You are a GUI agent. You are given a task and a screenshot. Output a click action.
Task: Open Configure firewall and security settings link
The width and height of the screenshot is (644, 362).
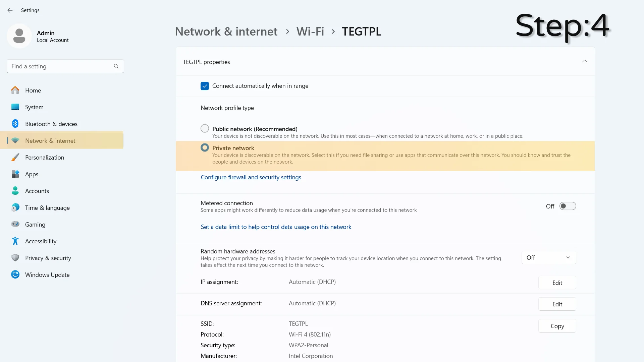(x=251, y=177)
